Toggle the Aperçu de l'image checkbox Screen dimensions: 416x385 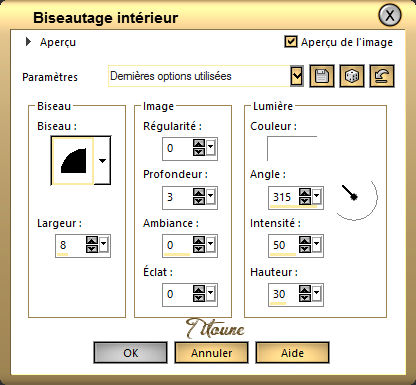coord(291,42)
